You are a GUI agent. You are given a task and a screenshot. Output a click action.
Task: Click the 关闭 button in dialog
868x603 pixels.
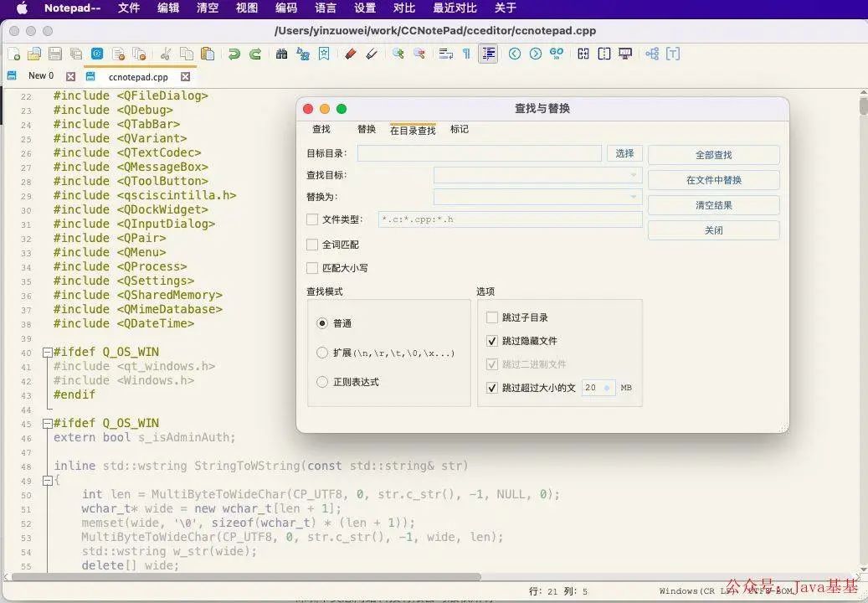point(713,229)
